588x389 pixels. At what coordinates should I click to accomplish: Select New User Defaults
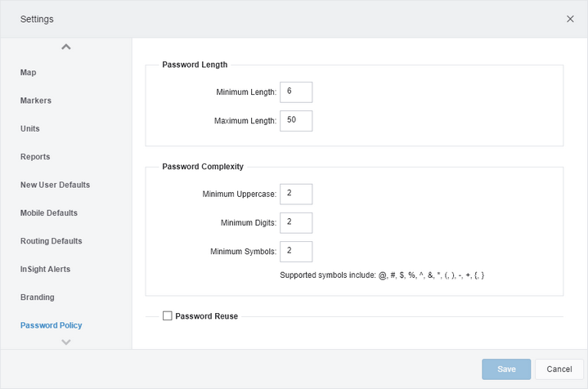55,185
